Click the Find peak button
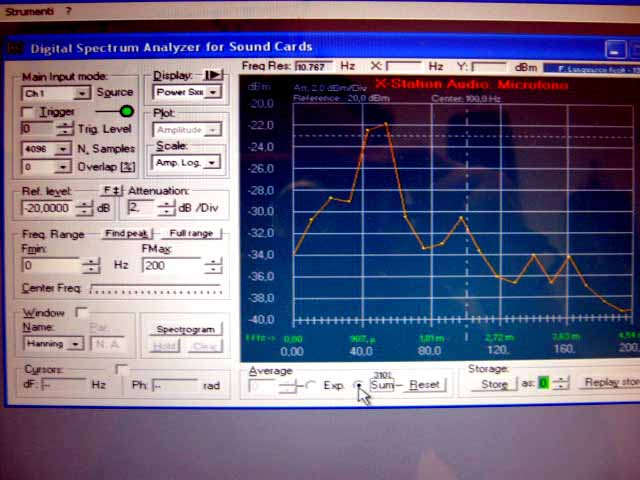 click(x=127, y=233)
